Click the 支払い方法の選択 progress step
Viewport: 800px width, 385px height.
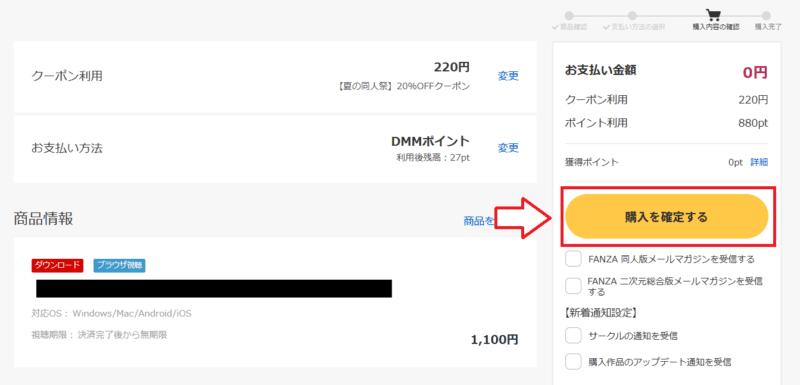pyautogui.click(x=634, y=27)
